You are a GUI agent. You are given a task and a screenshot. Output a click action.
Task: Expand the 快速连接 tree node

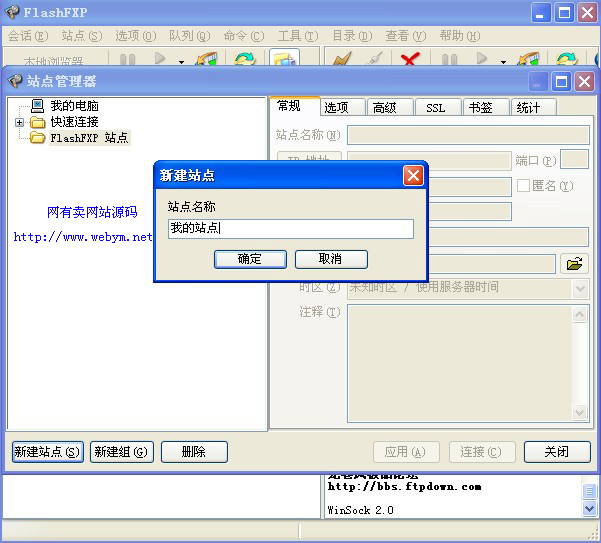[19, 122]
